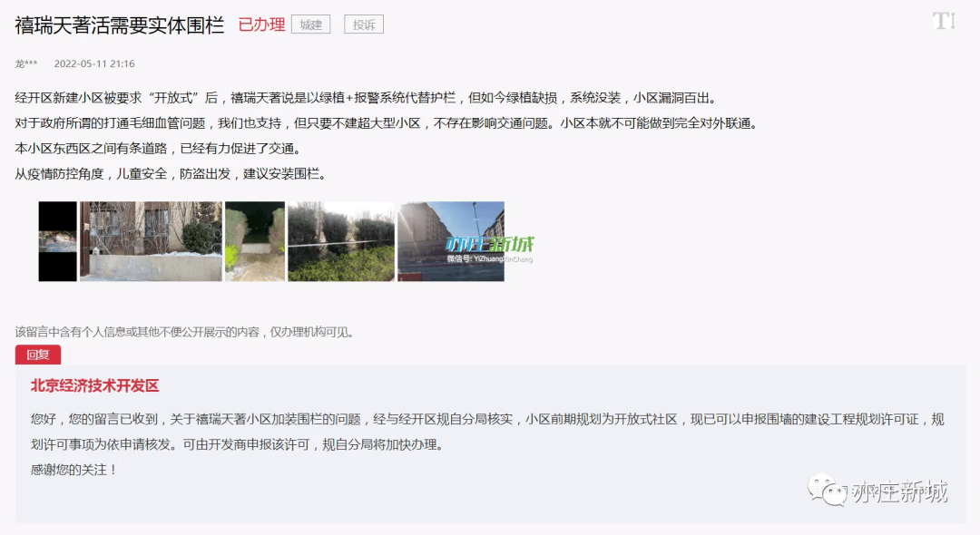Click the red 已办理 status label
The width and height of the screenshot is (980, 535).
click(x=262, y=25)
